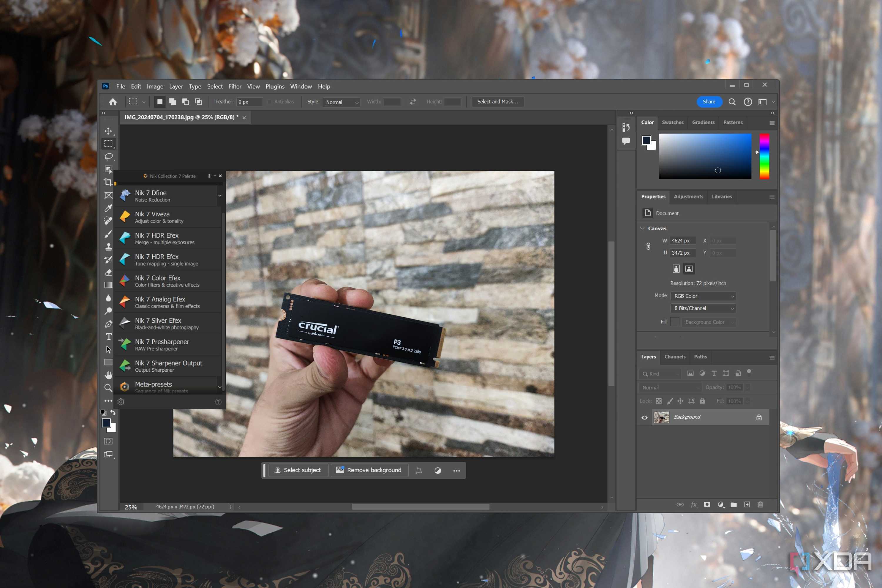Click the hue spectrum slider
882x588 pixels.
764,156
